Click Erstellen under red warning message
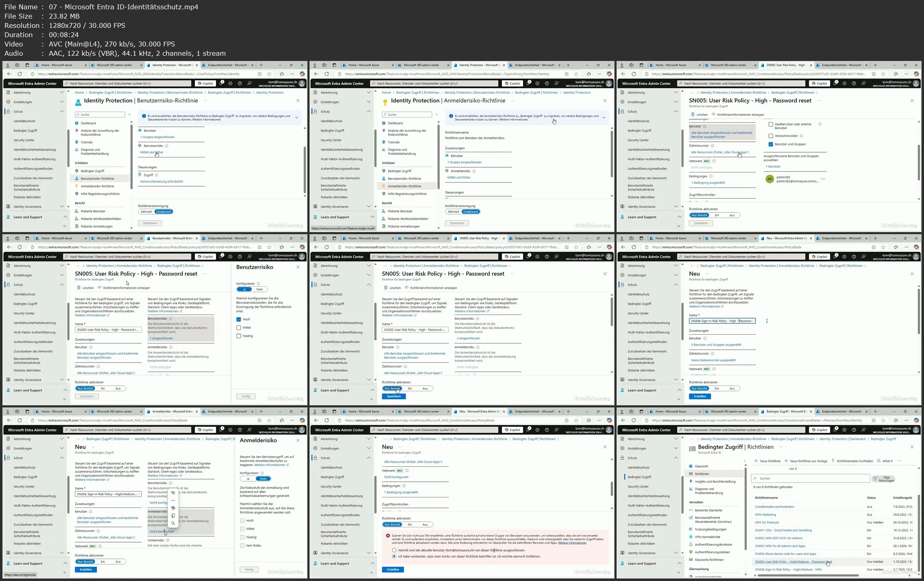 393,570
